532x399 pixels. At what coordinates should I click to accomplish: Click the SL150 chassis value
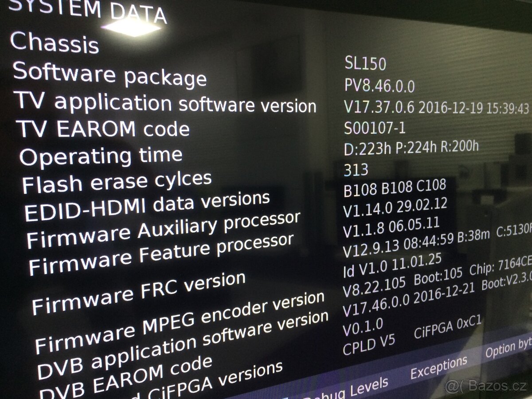[365, 64]
